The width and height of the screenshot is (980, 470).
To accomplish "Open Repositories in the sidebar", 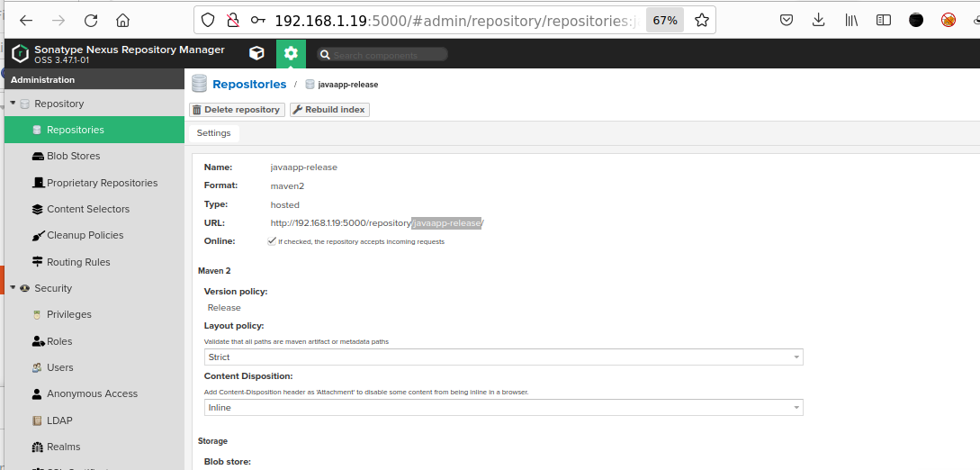I will tap(94, 130).
